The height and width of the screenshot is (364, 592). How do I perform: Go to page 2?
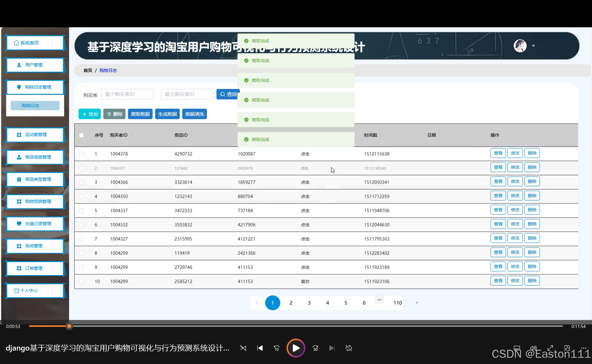[291, 303]
